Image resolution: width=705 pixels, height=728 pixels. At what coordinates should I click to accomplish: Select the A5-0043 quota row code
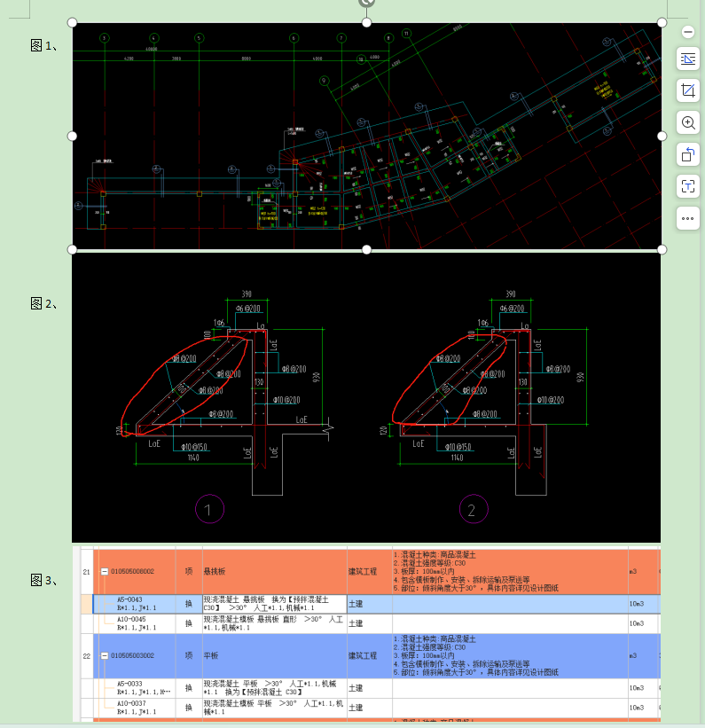tap(129, 599)
